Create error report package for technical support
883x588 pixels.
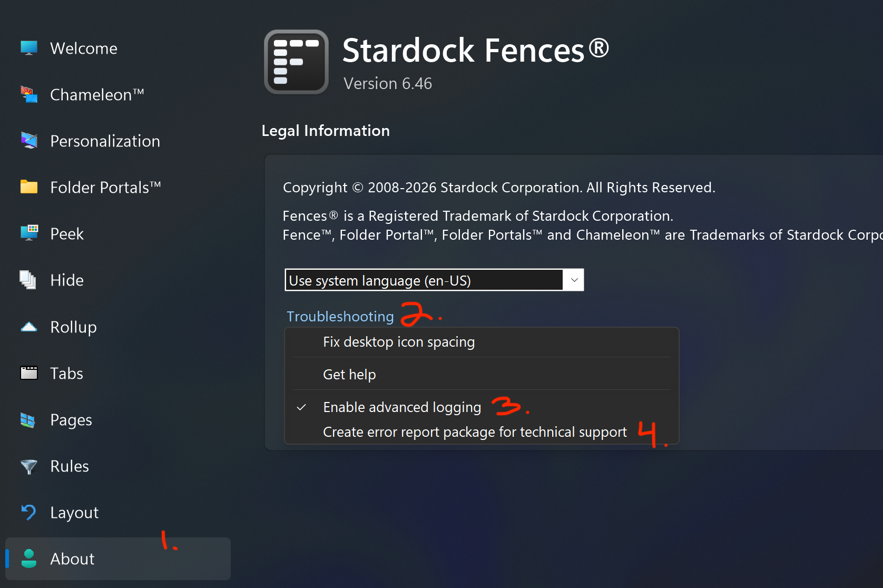pyautogui.click(x=475, y=432)
